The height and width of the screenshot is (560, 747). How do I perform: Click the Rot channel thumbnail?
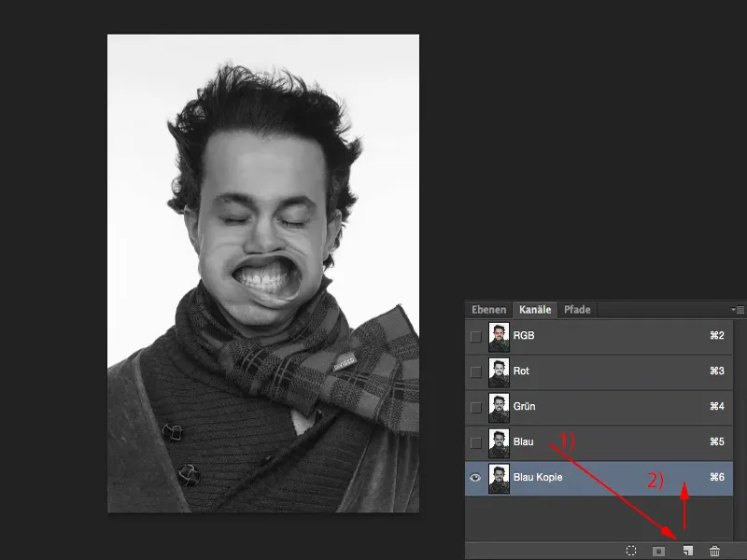(499, 371)
